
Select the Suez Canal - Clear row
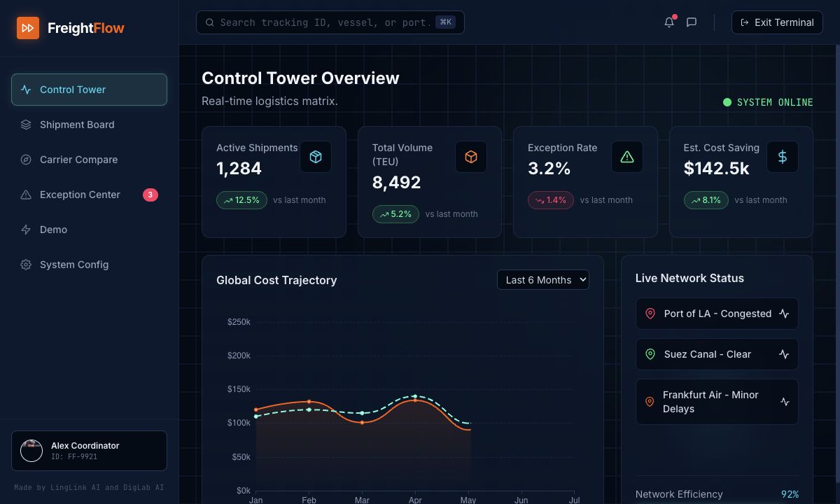717,354
